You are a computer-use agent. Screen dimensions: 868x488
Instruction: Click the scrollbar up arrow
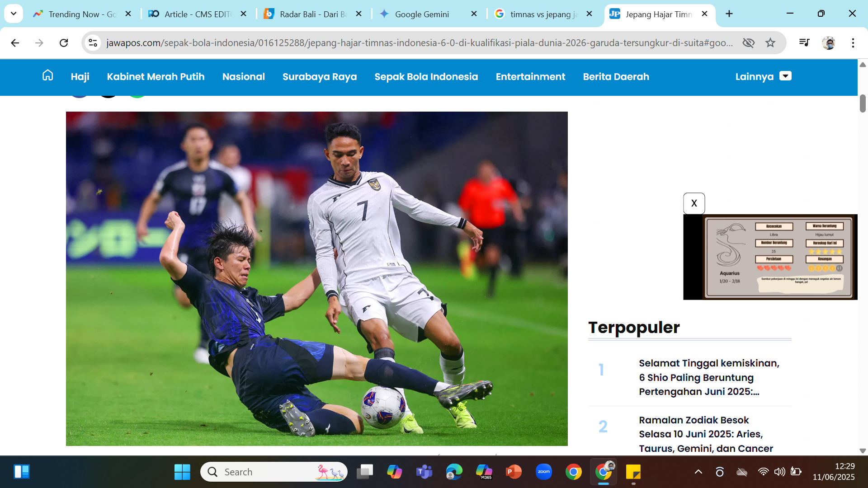(x=863, y=65)
